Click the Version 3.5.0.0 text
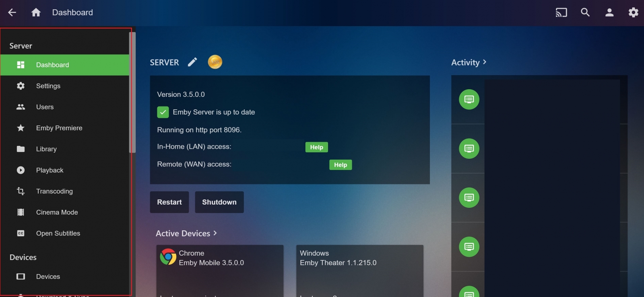This screenshot has width=644, height=297. pyautogui.click(x=181, y=94)
